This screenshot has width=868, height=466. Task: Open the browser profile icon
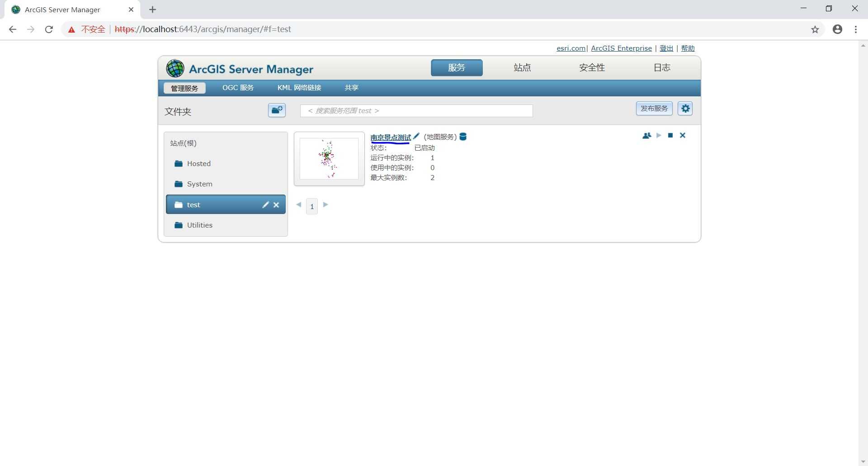(x=837, y=29)
